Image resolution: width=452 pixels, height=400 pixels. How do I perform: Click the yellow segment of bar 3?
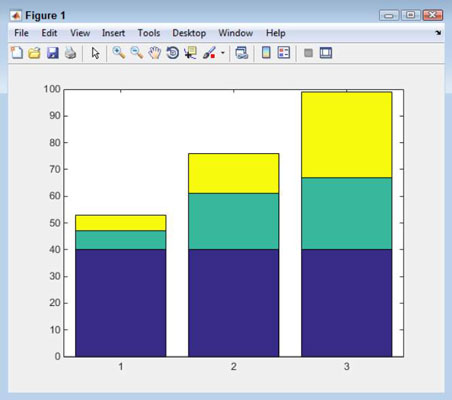(347, 135)
